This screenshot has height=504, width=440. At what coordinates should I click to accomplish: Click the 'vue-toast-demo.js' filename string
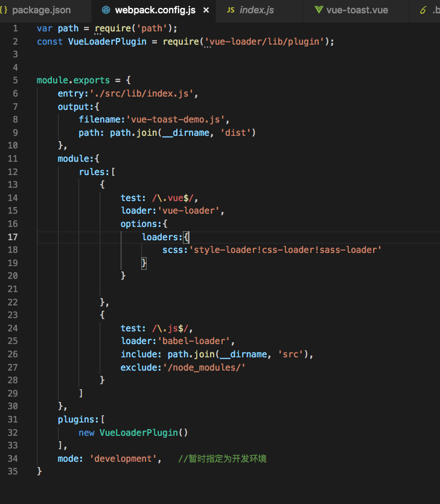pos(176,120)
